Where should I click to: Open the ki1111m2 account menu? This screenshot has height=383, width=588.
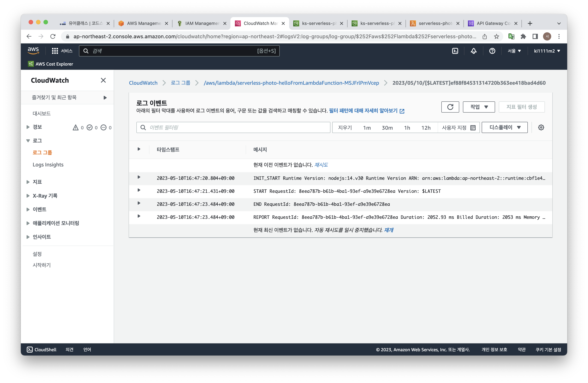click(x=547, y=51)
